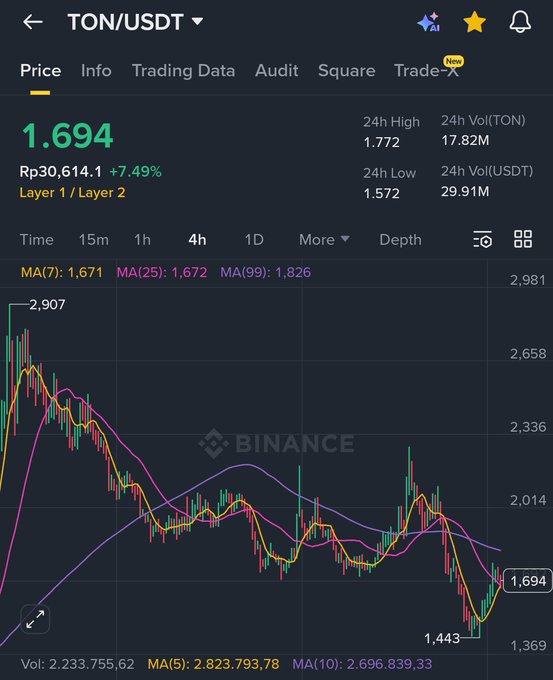Tap the Rp30,614.1 converted price
Screen dimensions: 553x680
tap(61, 172)
